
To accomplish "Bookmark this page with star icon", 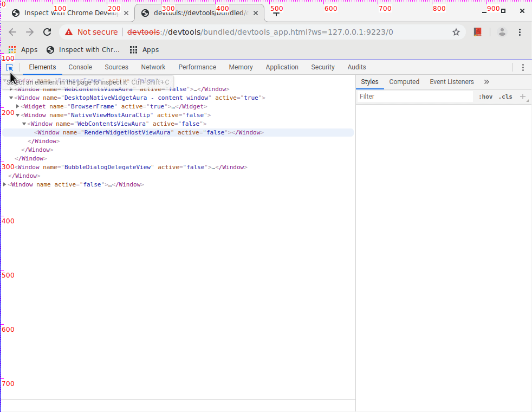I will (456, 32).
